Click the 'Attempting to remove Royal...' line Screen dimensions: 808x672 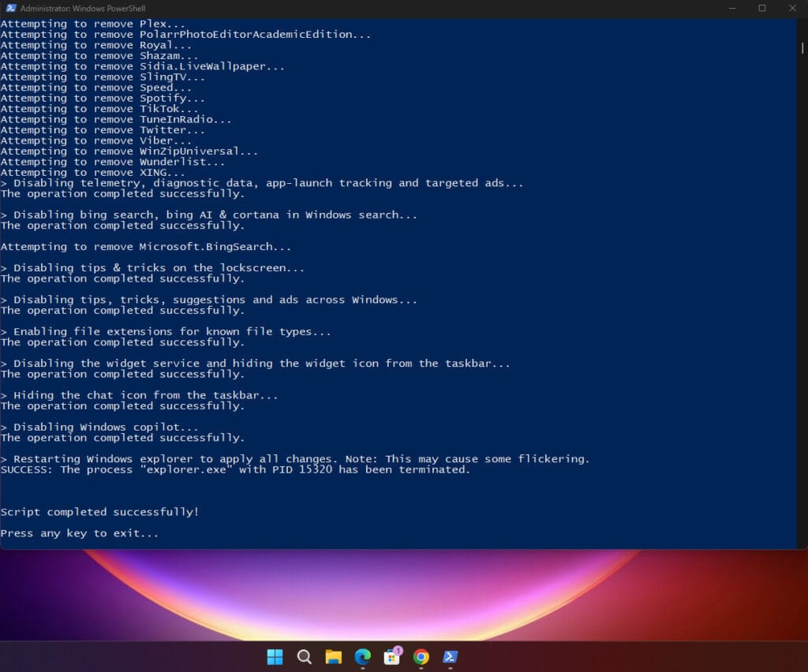pos(95,45)
